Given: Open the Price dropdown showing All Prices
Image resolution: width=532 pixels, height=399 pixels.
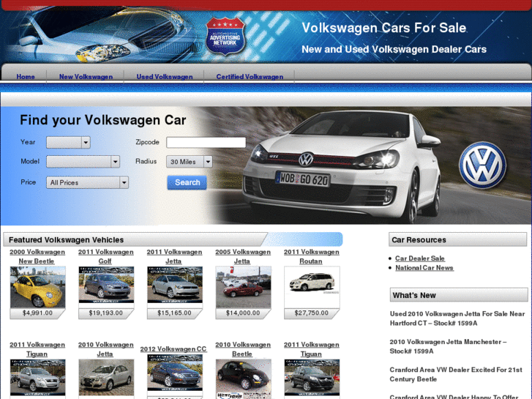Looking at the screenshot, I should coord(87,183).
